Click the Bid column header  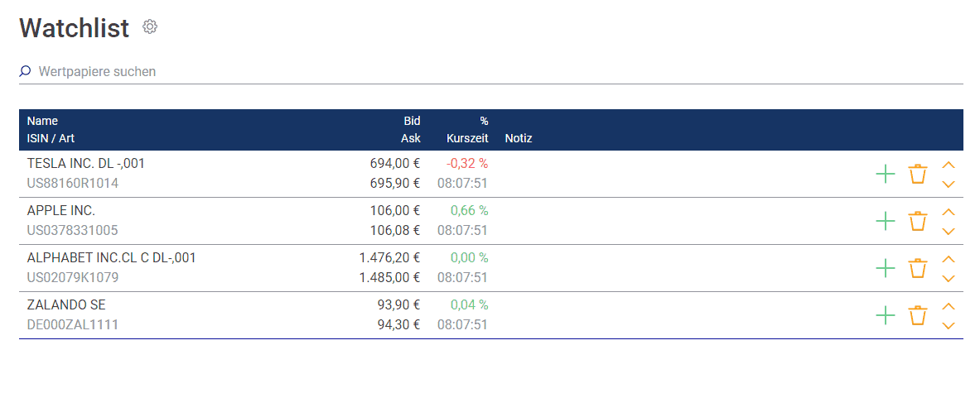[412, 121]
